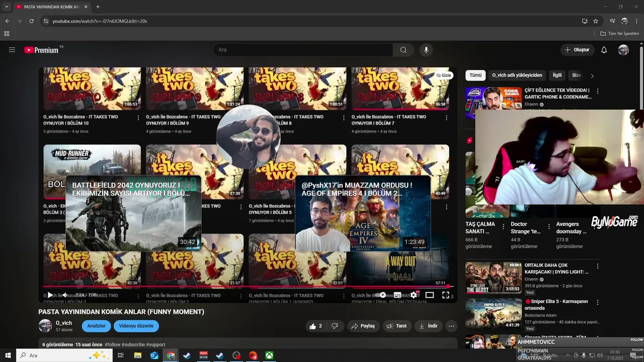This screenshot has height=362, width=644.
Task: Show more filter chips with the arrow
Action: (592, 76)
